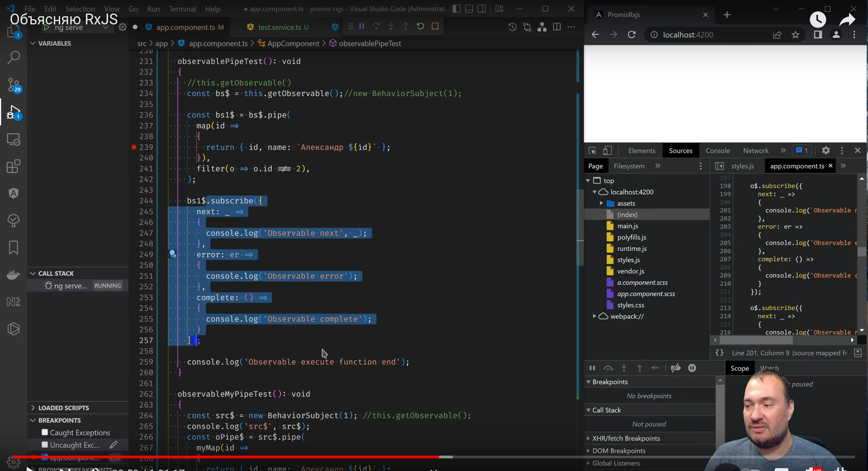This screenshot has height=471, width=868.
Task: Expand the Loaded Scripts section
Action: (63, 408)
